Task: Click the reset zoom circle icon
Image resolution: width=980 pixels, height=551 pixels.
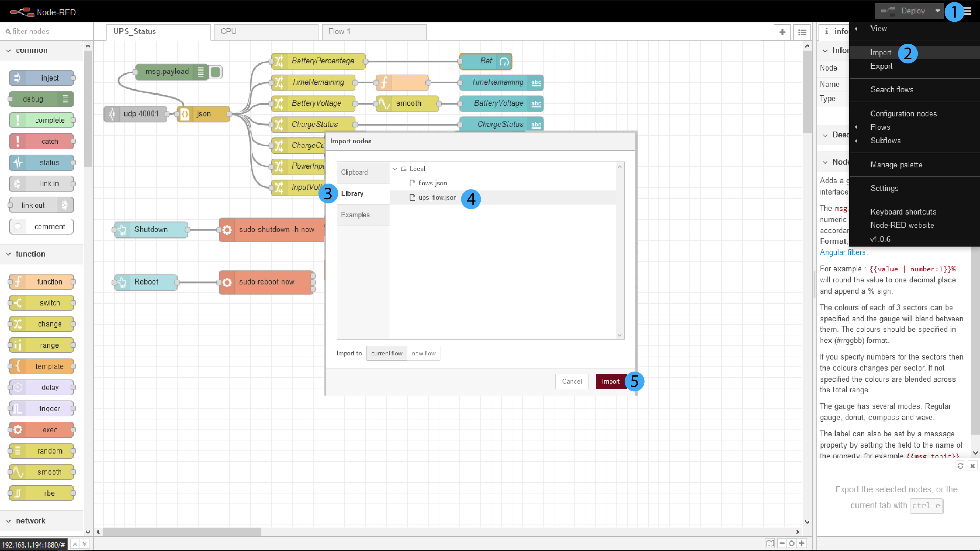Action: click(x=792, y=543)
